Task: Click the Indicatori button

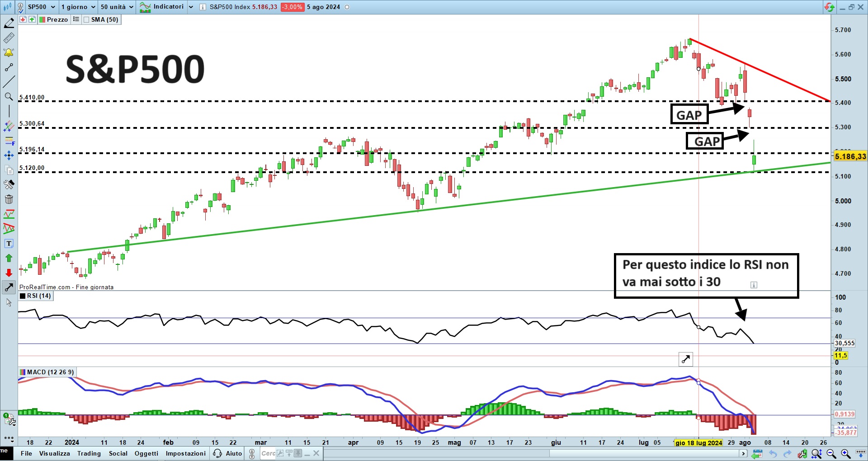Action: [x=162, y=7]
